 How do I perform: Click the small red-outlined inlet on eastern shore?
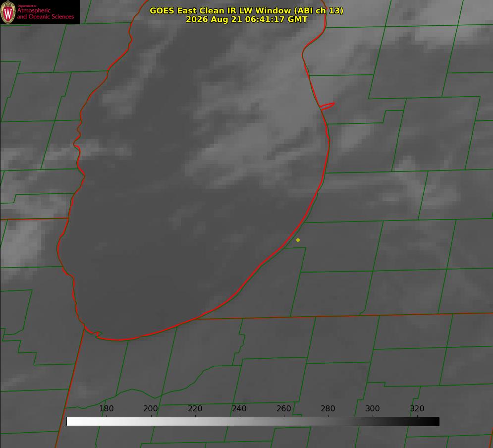(x=327, y=106)
